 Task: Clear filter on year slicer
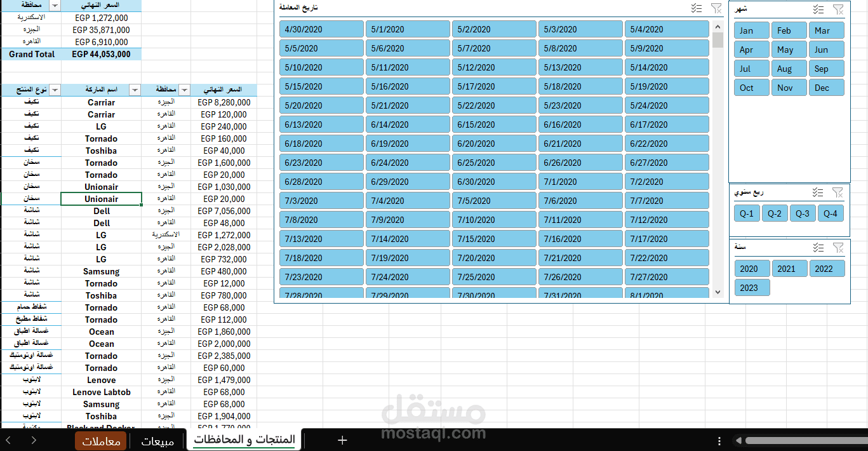pyautogui.click(x=838, y=248)
